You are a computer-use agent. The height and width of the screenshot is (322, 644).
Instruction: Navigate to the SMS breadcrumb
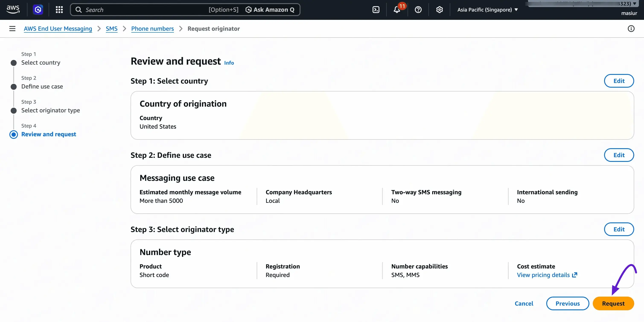coord(112,29)
